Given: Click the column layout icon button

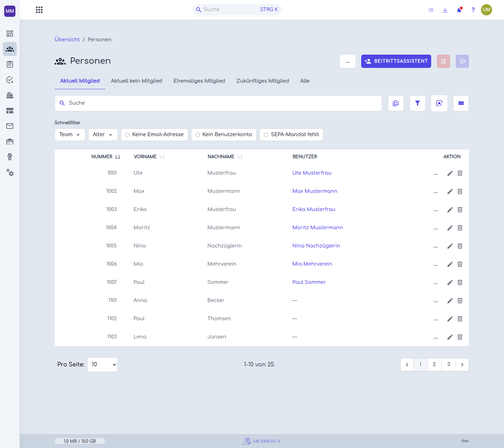Looking at the screenshot, I should 461,103.
